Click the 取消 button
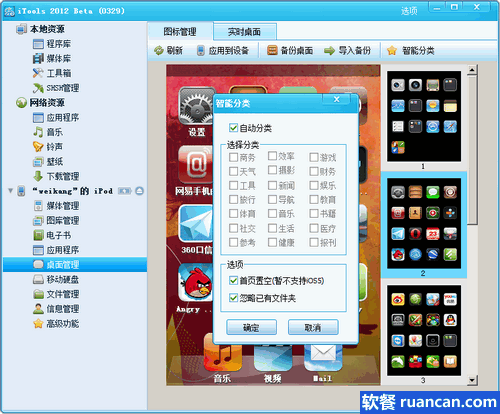The image size is (500, 414). tap(313, 327)
